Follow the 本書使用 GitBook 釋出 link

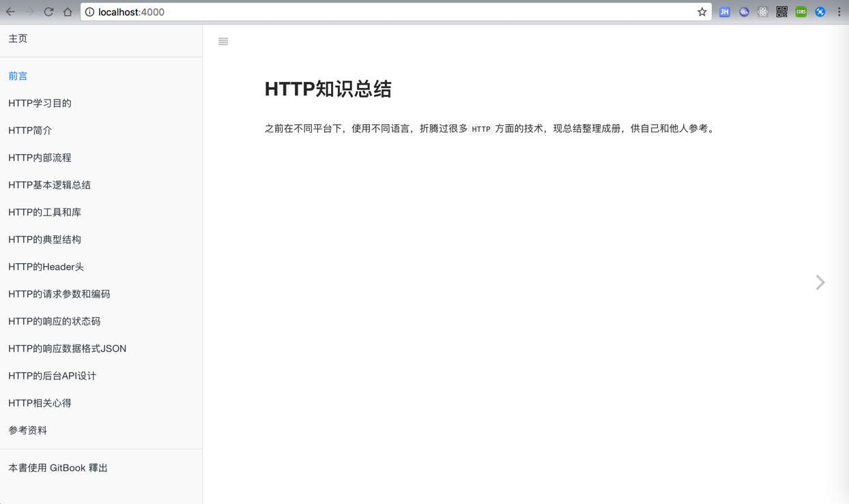click(x=58, y=468)
